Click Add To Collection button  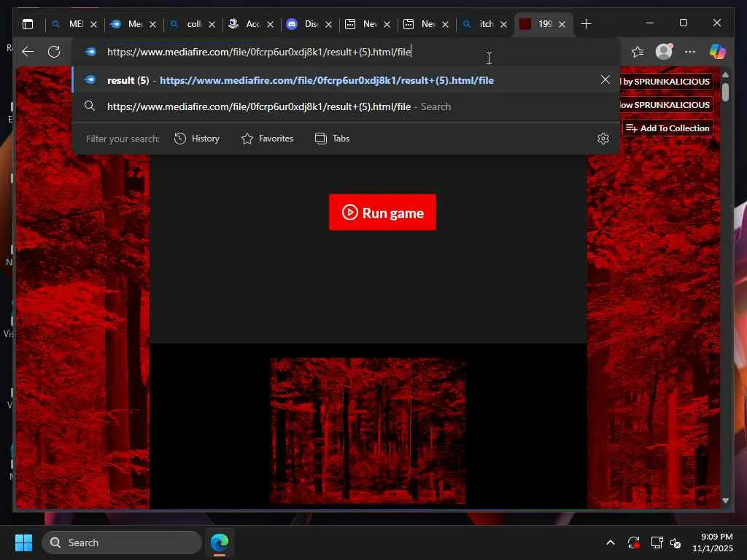coord(667,128)
